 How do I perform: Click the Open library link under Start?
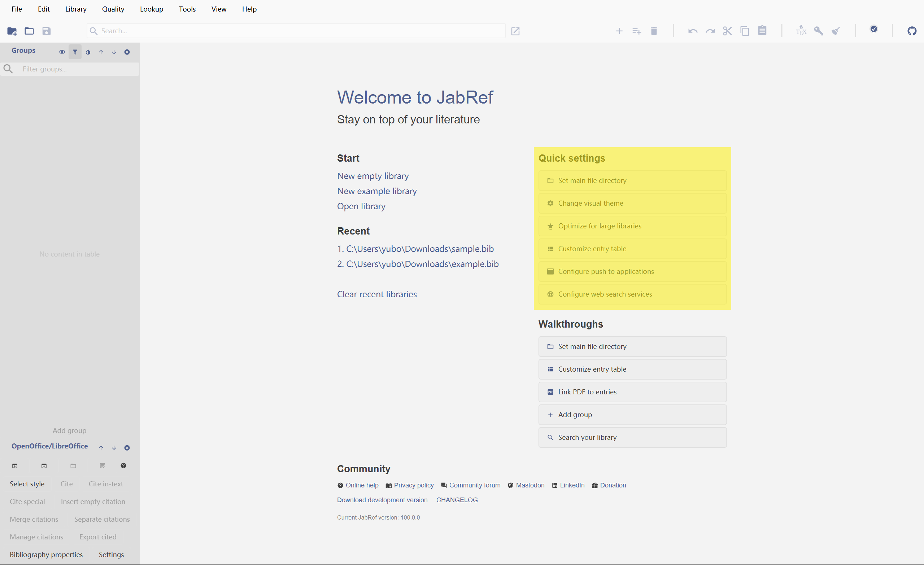[361, 206]
